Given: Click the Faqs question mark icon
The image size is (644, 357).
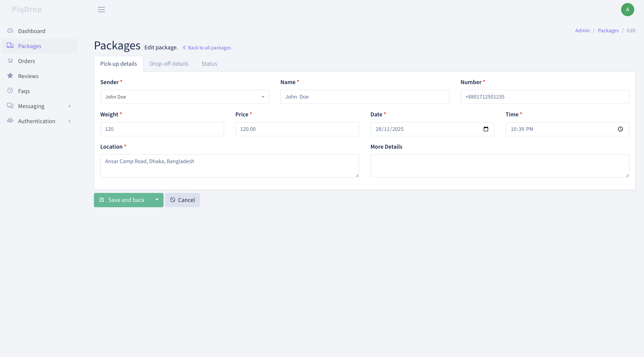Looking at the screenshot, I should (10, 91).
